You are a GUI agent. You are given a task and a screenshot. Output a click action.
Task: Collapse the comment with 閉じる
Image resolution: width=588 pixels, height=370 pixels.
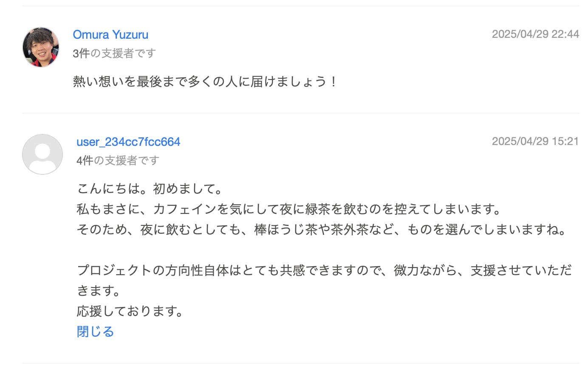(95, 331)
